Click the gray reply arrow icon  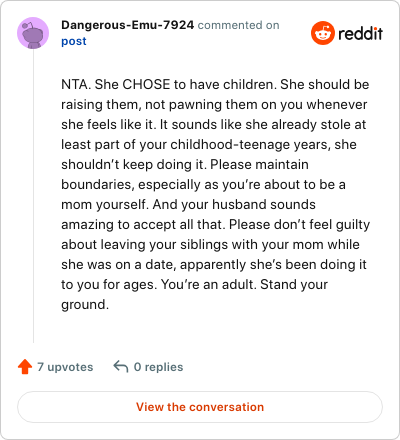(x=121, y=366)
